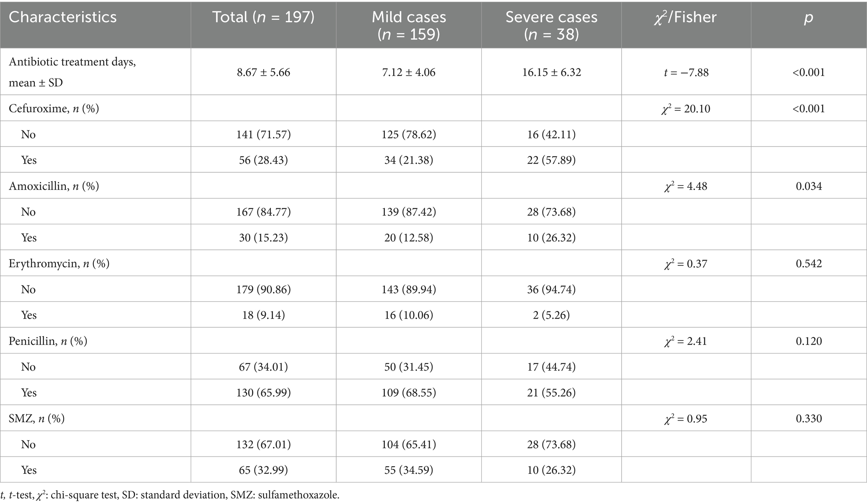
Task: Click the Mild cases column header
Action: point(409,25)
